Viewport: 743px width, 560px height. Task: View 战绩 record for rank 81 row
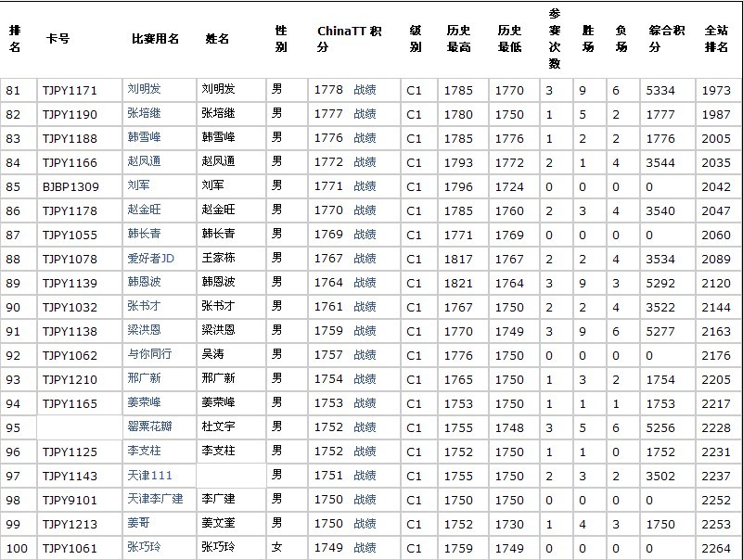(365, 90)
